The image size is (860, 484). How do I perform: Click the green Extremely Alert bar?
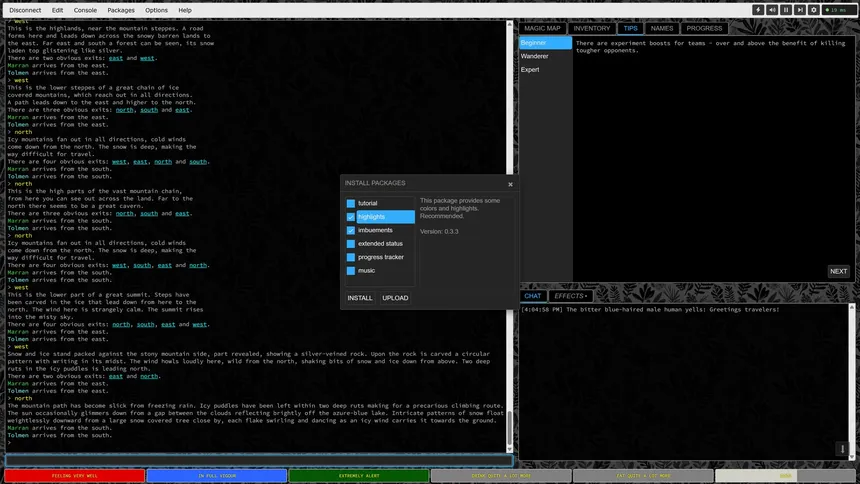tap(359, 476)
